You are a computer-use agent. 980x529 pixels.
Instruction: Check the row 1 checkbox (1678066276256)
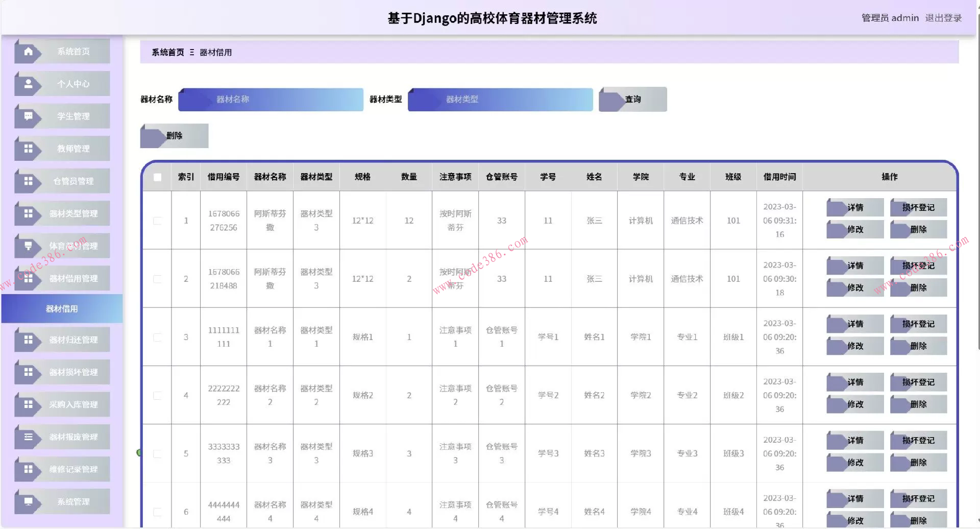(x=157, y=221)
